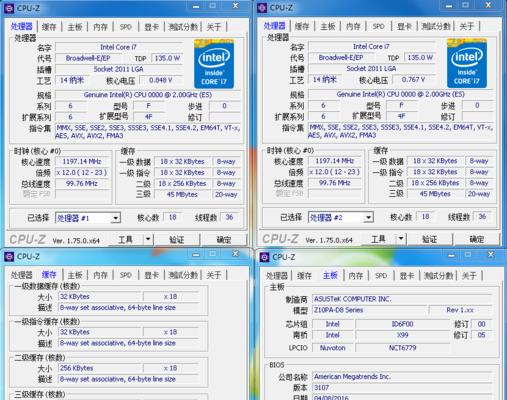Screen dimensions: 507x400
Task: Click the Intel Core i7 logo in top-right window
Action: point(467,63)
